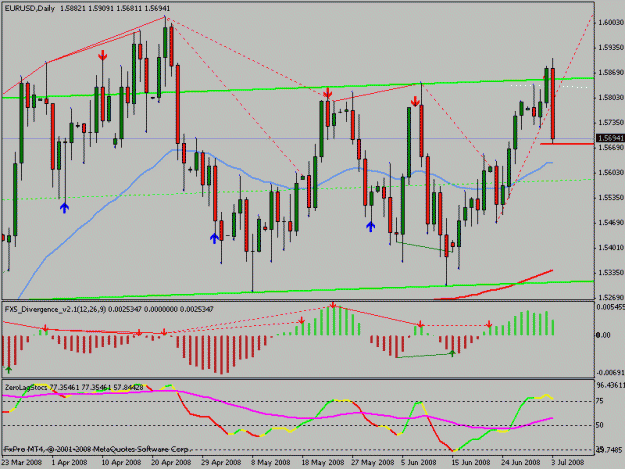Click the 50 level on the stochastic scale

600,426
